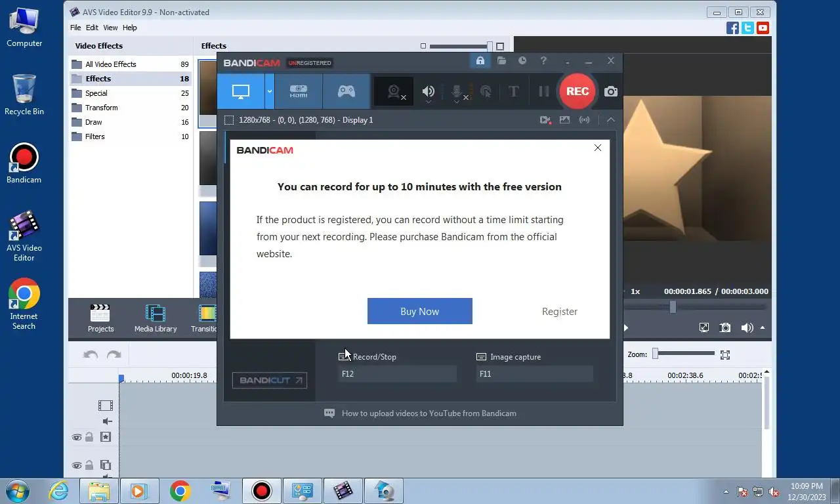Click main video track film icon
The height and width of the screenshot is (504, 840).
106,406
